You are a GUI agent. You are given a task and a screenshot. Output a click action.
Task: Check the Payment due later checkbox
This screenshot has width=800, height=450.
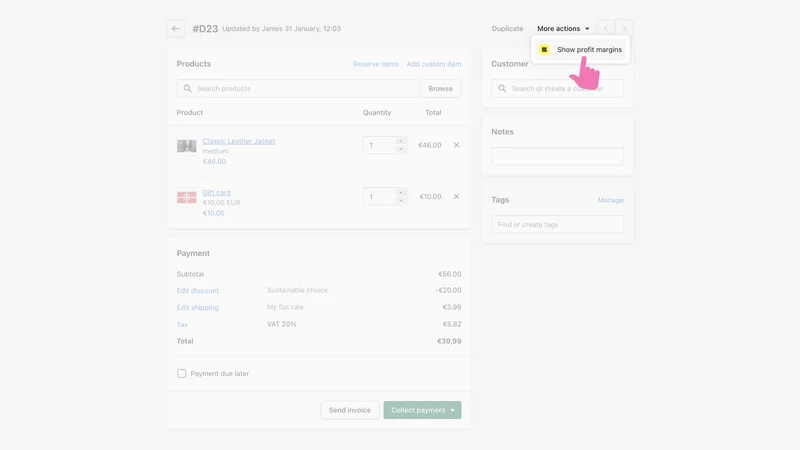tap(182, 373)
